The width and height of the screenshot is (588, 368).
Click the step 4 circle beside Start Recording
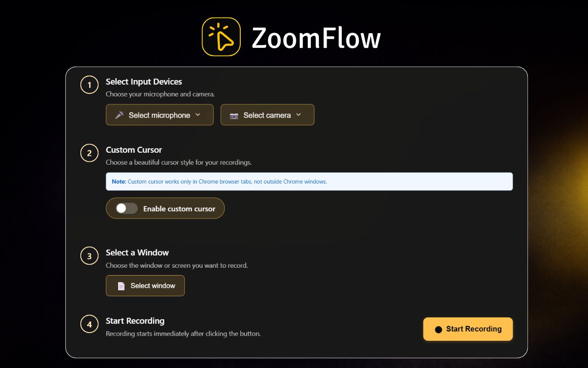(89, 324)
